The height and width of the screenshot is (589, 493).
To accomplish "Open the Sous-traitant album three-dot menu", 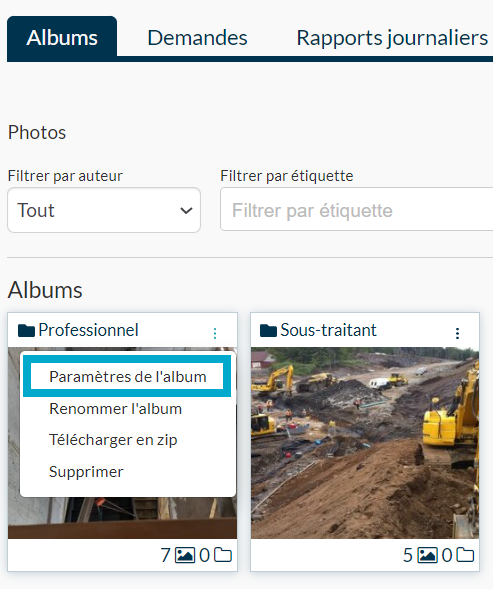I will click(457, 333).
